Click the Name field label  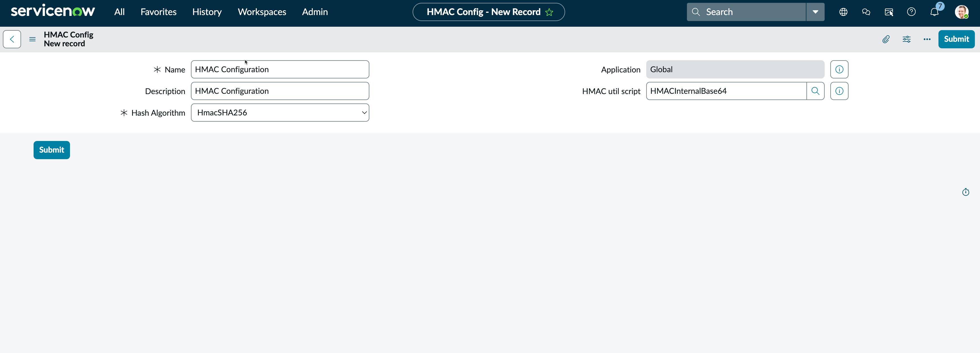175,70
